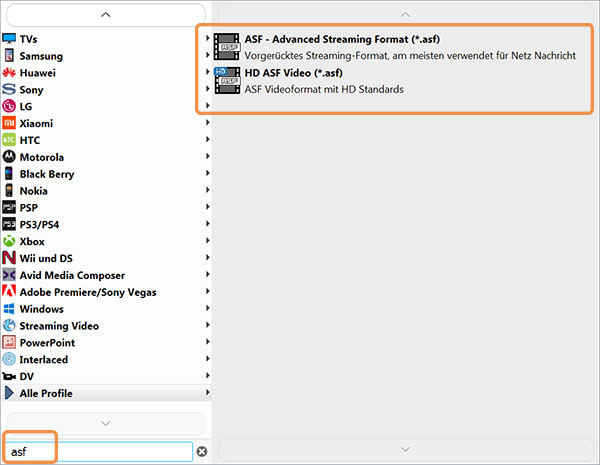
Task: Select the Xiaomi brand icon
Action: click(9, 123)
